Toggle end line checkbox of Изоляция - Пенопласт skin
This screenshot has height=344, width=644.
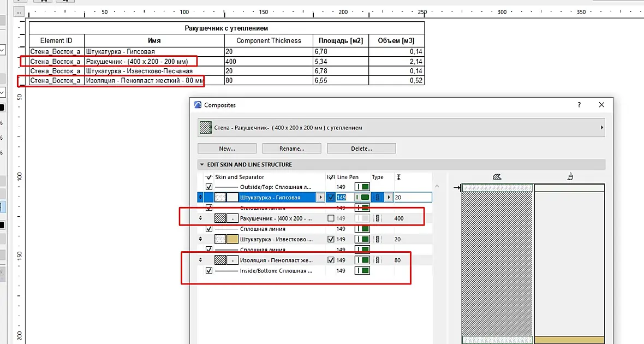[x=331, y=260]
